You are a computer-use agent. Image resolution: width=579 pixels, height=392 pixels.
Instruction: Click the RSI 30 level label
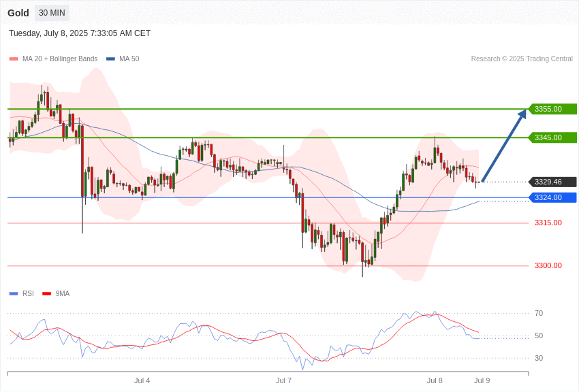(539, 358)
